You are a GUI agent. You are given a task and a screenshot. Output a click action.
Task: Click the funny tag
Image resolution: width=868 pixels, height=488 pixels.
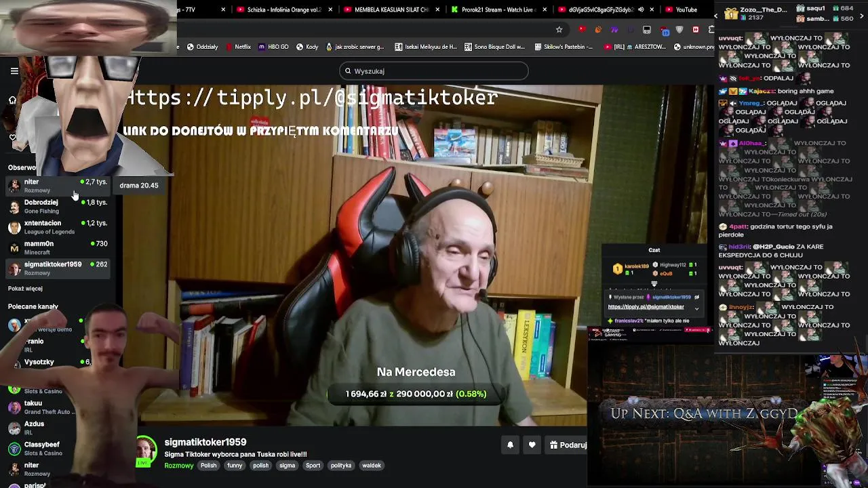(235, 466)
